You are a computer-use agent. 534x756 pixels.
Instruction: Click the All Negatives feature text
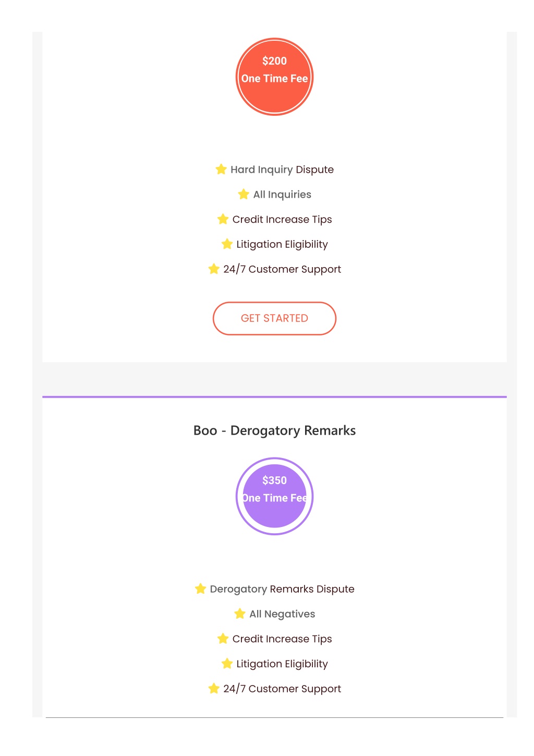tap(282, 614)
